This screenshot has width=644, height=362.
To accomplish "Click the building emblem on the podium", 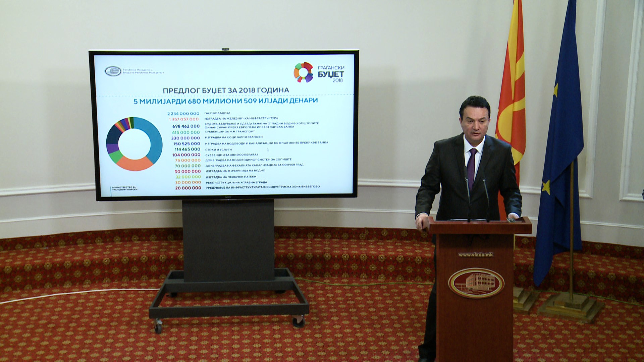I will point(476,283).
